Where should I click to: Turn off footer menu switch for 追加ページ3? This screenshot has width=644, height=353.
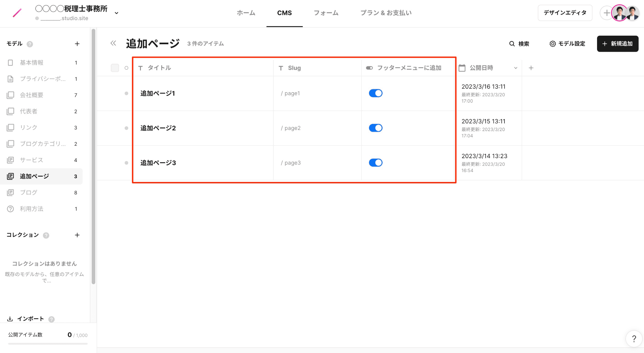coord(375,163)
